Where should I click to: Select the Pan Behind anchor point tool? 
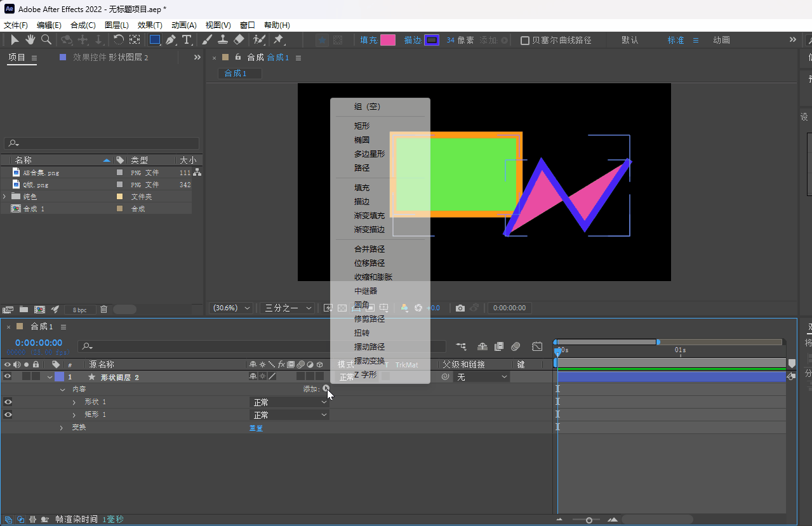pos(135,40)
